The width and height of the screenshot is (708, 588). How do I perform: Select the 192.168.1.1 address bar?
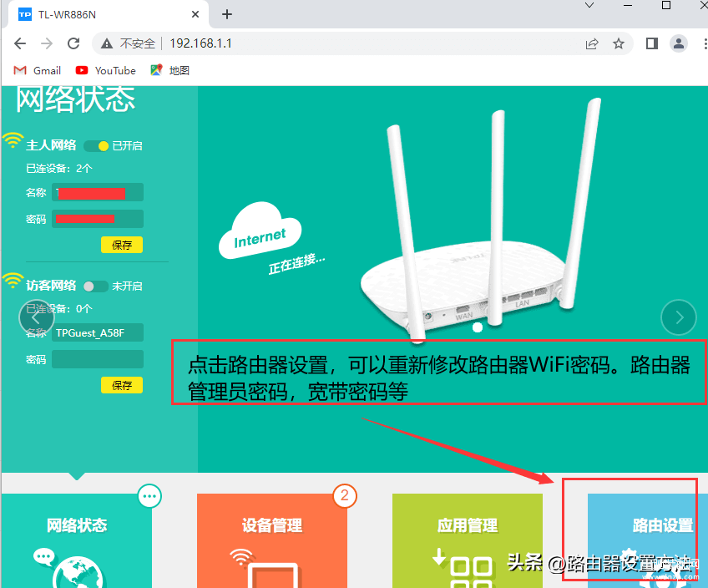pyautogui.click(x=200, y=43)
